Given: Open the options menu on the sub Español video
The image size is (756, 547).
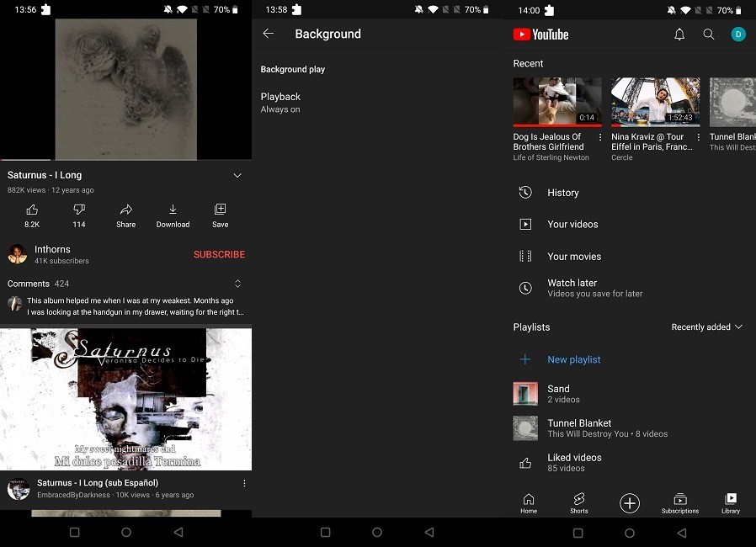Looking at the screenshot, I should coord(244,482).
